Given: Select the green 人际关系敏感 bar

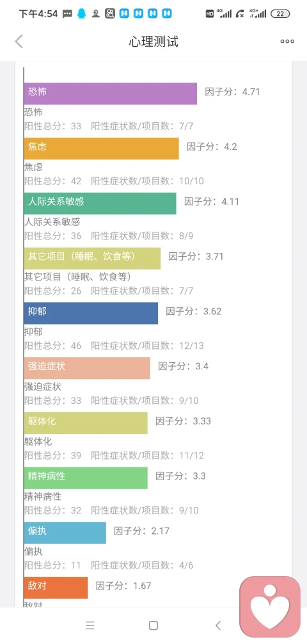Looking at the screenshot, I should [100, 204].
